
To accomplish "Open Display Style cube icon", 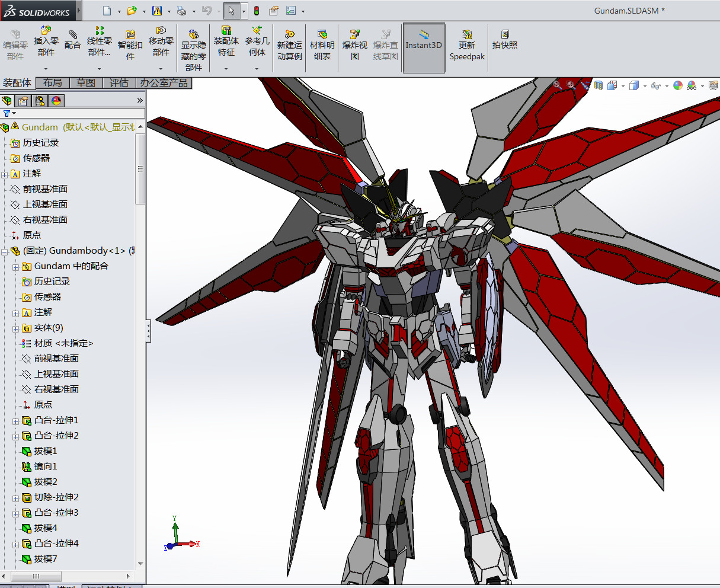I will pyautogui.click(x=633, y=85).
